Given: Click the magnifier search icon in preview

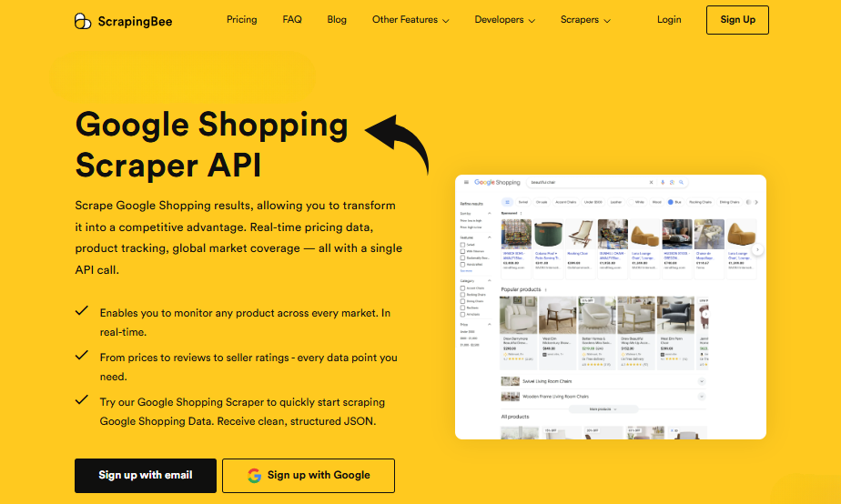Looking at the screenshot, I should (683, 183).
